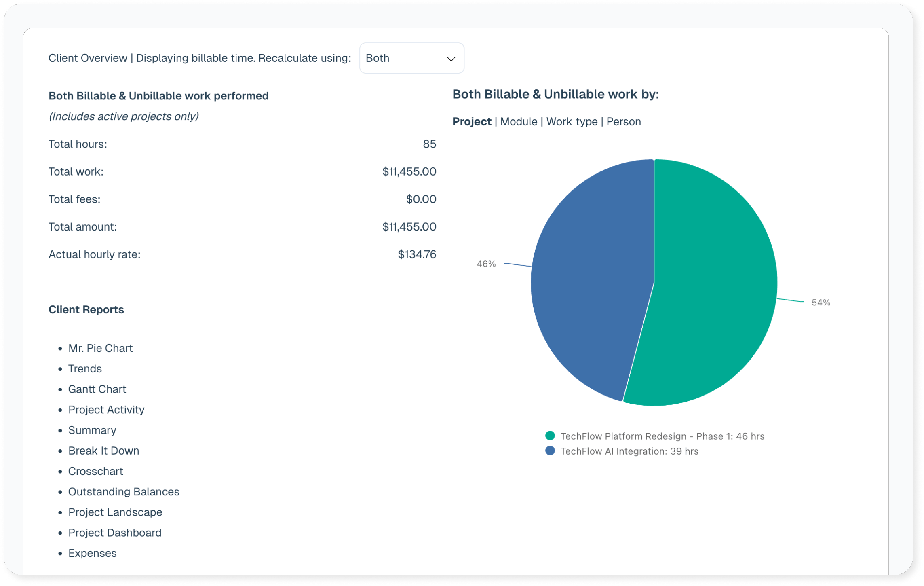Switch chart grouping to Project
Viewport: 924px width, 586px height.
tap(471, 122)
